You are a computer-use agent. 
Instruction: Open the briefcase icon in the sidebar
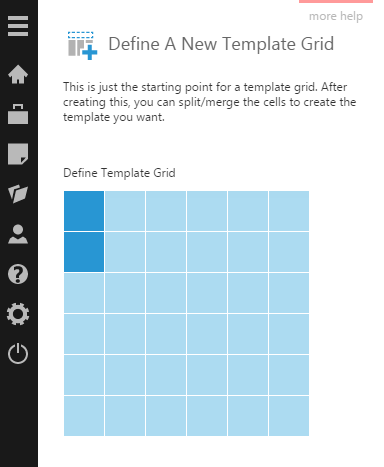[18, 114]
